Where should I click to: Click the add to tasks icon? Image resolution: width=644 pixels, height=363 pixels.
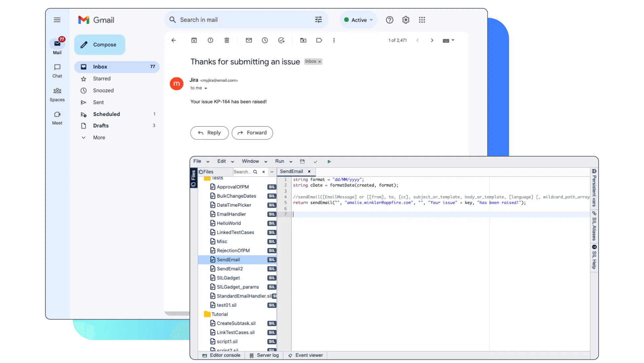point(281,40)
